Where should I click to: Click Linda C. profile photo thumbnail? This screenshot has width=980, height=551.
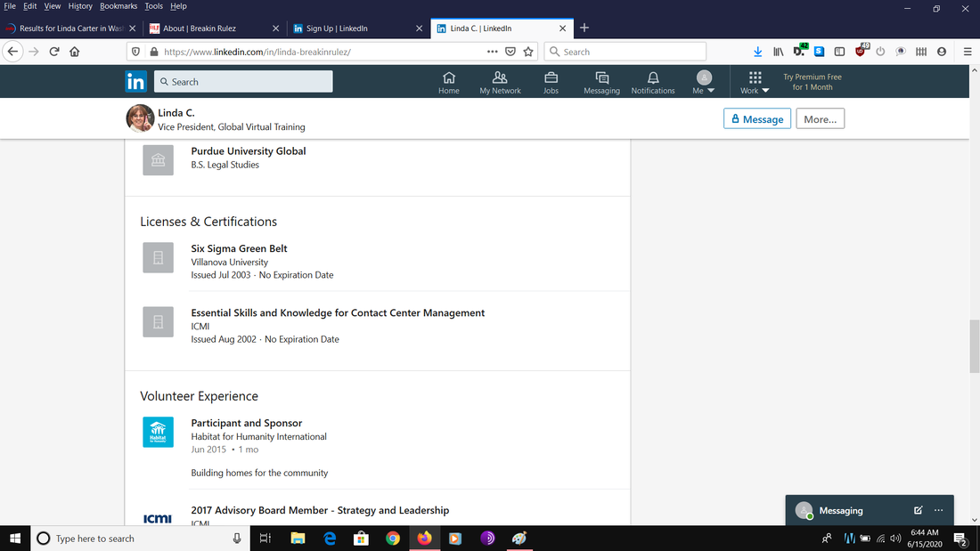pyautogui.click(x=140, y=118)
